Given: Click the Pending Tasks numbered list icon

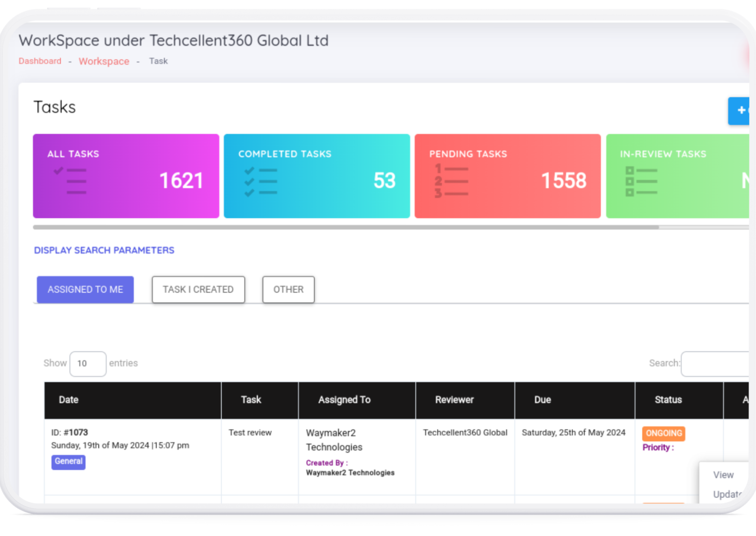Looking at the screenshot, I should click(x=451, y=181).
